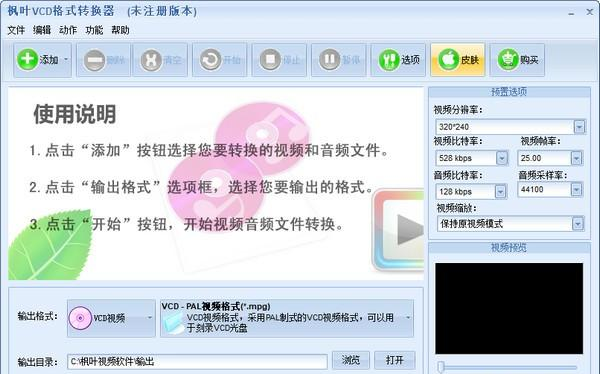Open the 文件 menu
The image size is (600, 374).
pos(16,30)
